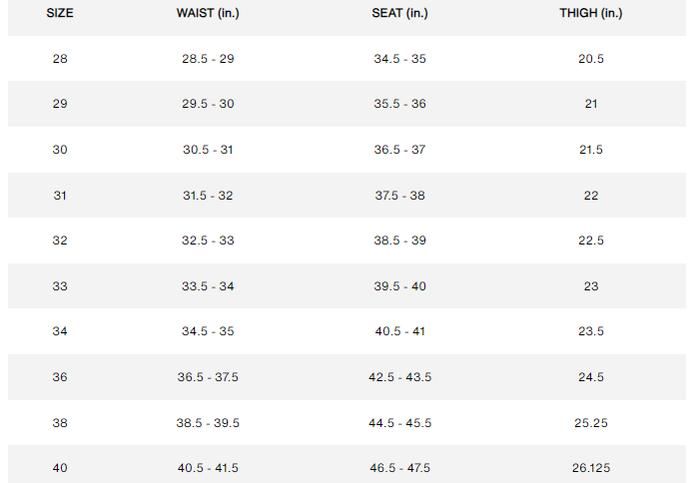700x483 pixels.
Task: Select size 28 in the table
Action: (60, 59)
